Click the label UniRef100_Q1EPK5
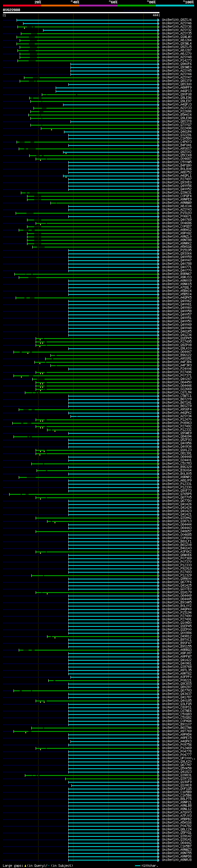 176,338
